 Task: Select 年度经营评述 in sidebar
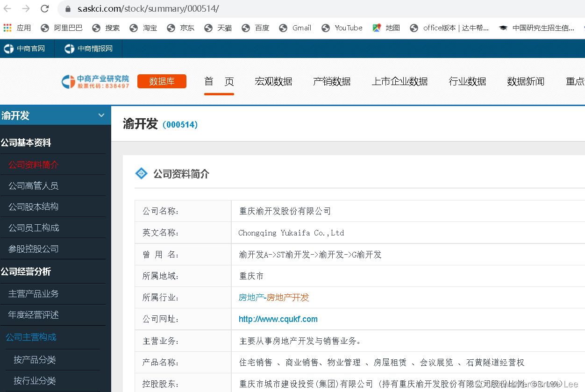[x=34, y=315]
